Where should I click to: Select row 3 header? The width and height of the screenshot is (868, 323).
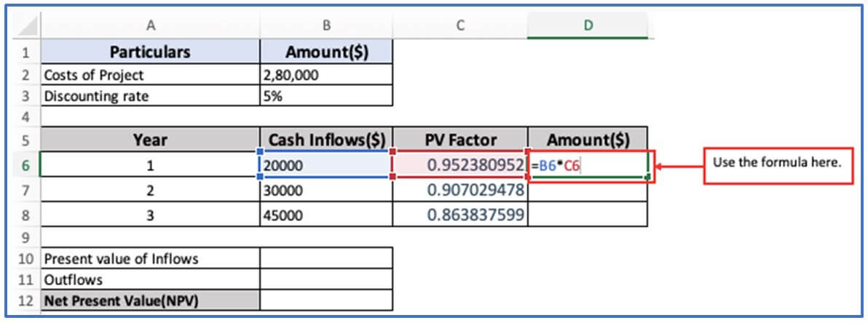[x=26, y=96]
